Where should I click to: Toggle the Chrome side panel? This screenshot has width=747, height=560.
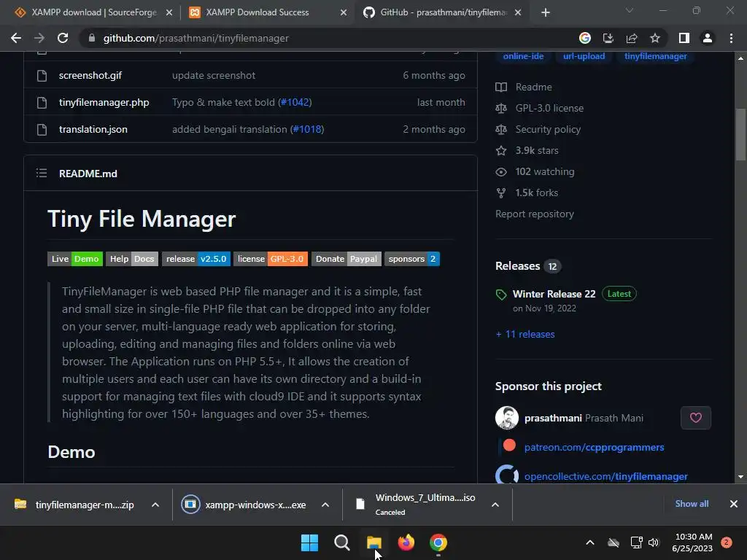coord(684,38)
